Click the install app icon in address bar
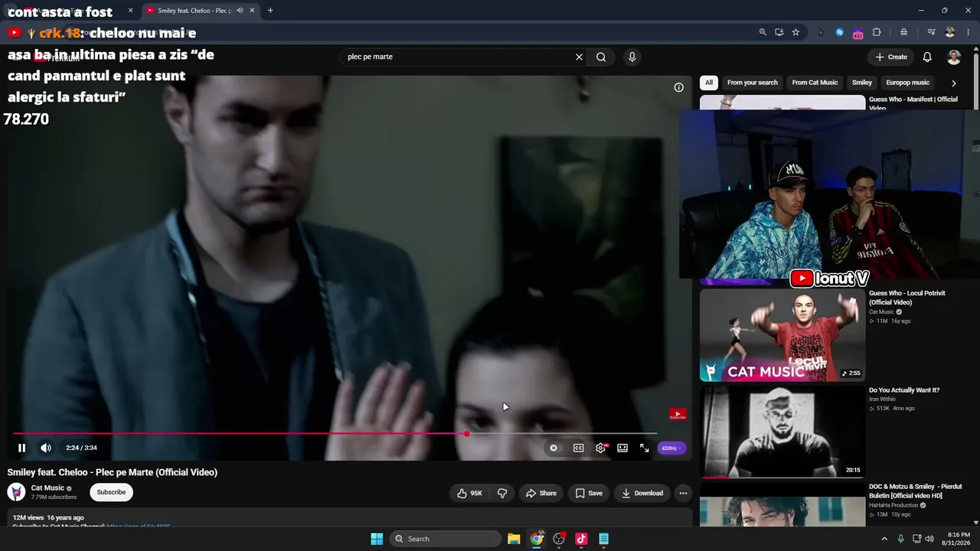980x551 pixels. pos(779,32)
